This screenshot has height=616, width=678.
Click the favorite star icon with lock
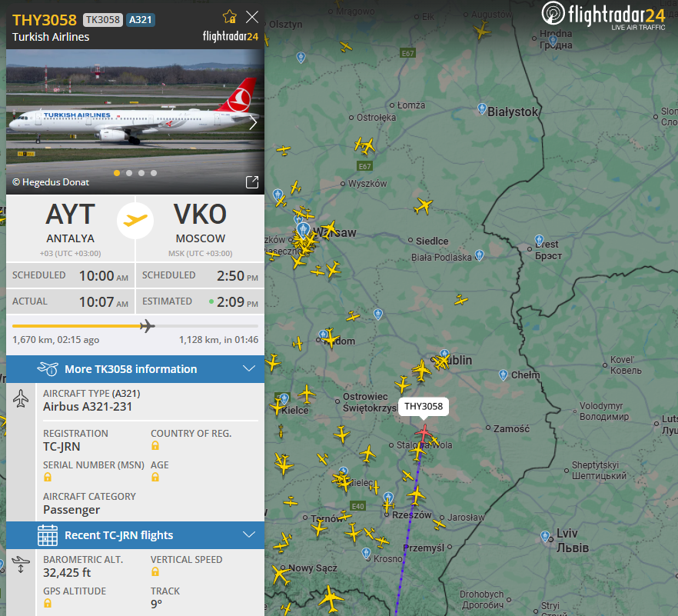[230, 17]
